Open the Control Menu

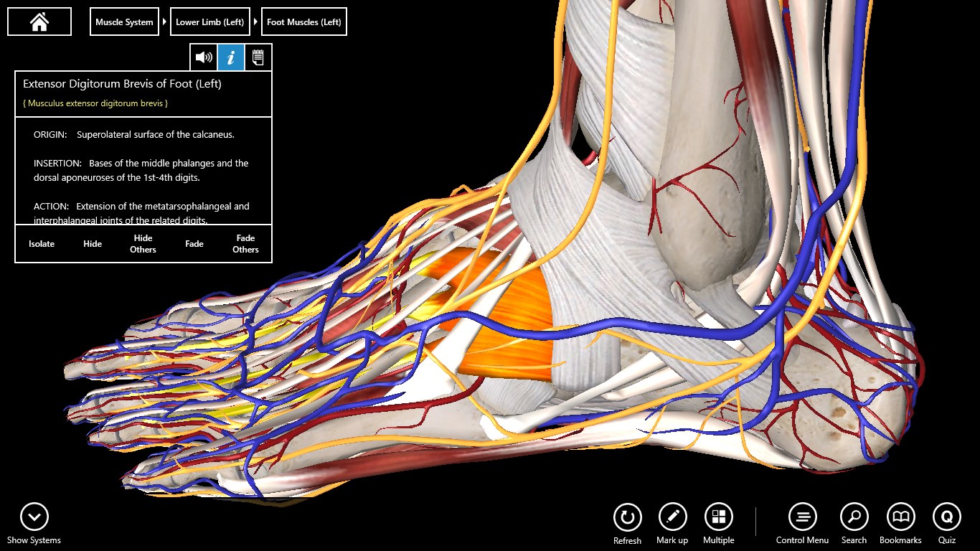click(802, 516)
